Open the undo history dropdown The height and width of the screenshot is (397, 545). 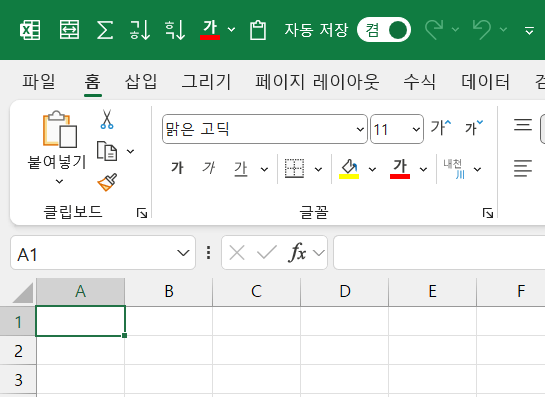(503, 30)
